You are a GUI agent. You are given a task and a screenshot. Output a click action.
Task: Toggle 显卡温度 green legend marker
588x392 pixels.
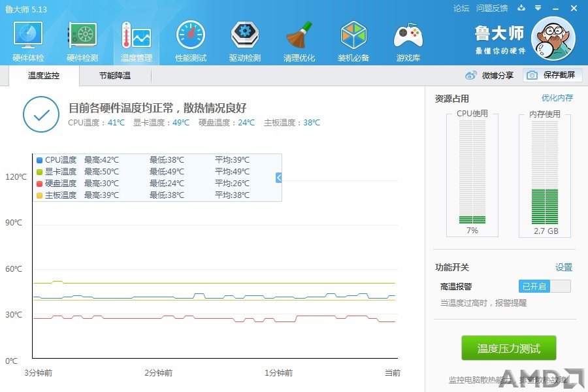(x=39, y=172)
